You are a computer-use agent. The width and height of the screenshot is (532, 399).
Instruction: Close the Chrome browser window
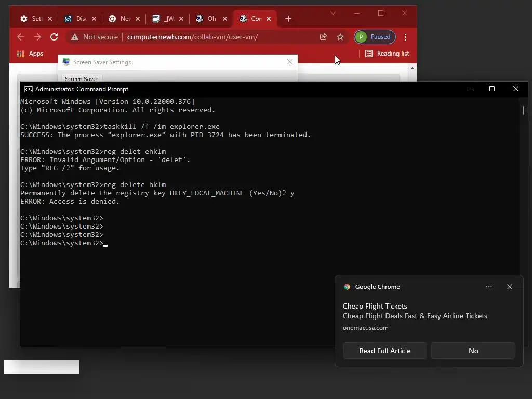(x=405, y=13)
